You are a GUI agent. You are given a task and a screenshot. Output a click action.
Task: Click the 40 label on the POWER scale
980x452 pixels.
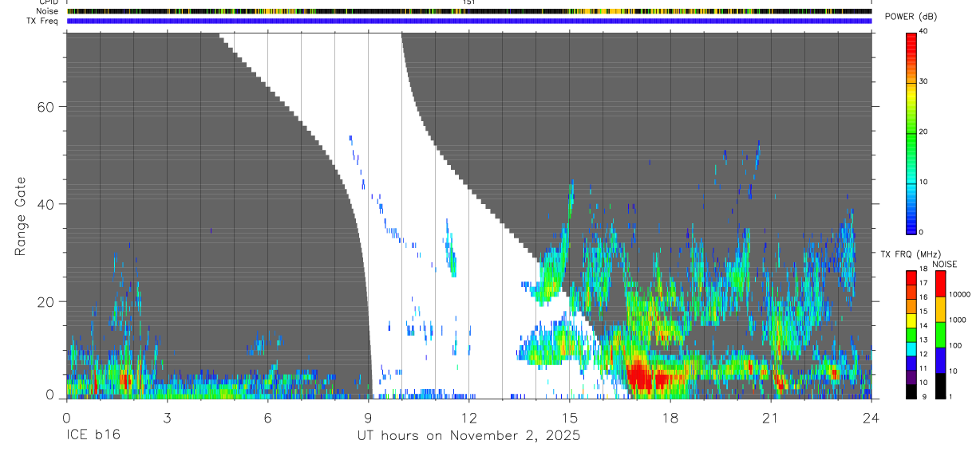coord(925,31)
